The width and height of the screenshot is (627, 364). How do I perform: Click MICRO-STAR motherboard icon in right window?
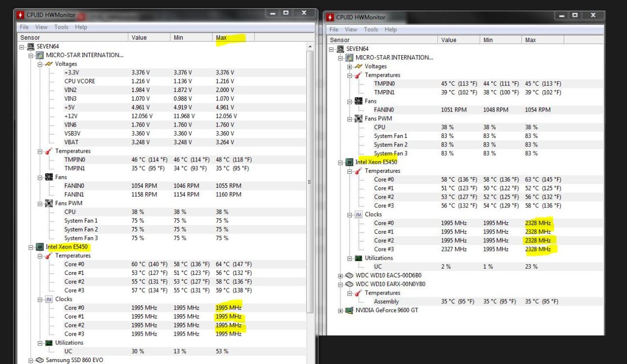click(349, 58)
